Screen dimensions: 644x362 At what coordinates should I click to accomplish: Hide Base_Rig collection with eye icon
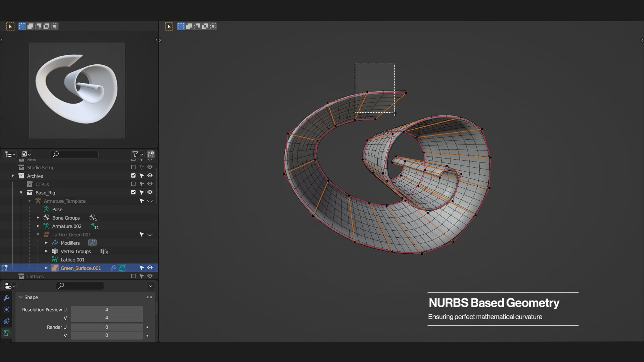150,192
